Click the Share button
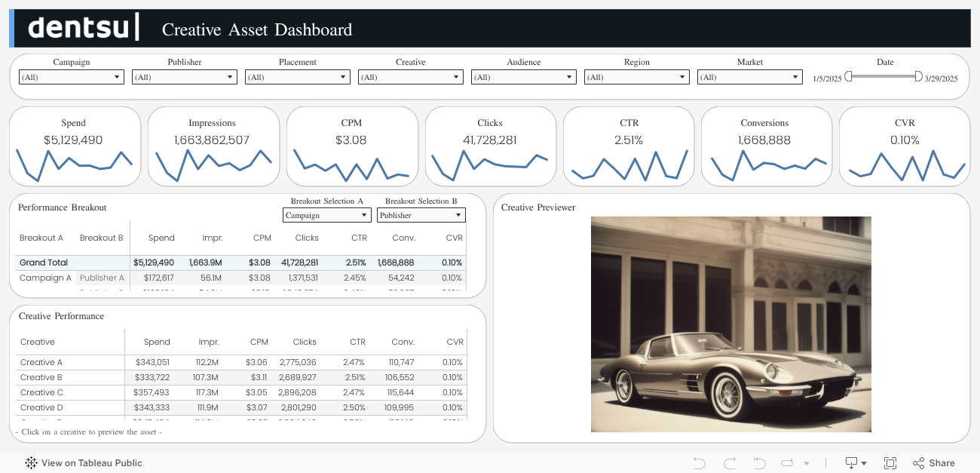The height and width of the screenshot is (473, 980). tap(934, 463)
